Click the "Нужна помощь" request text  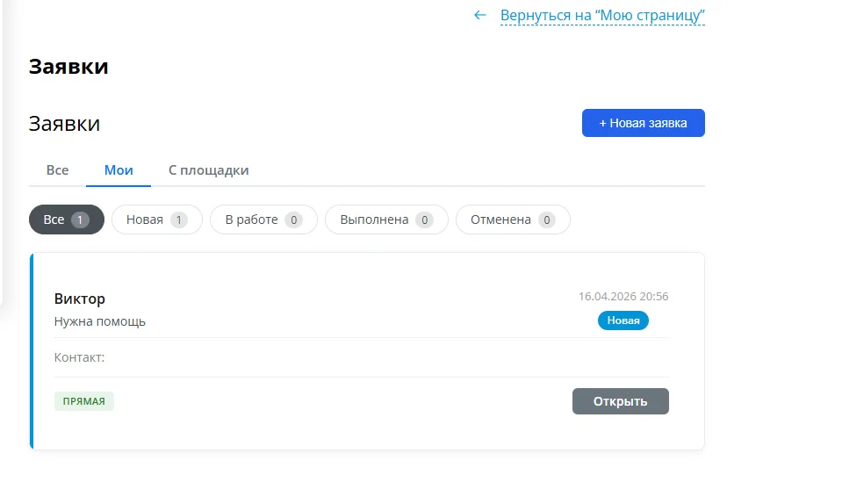(x=100, y=321)
